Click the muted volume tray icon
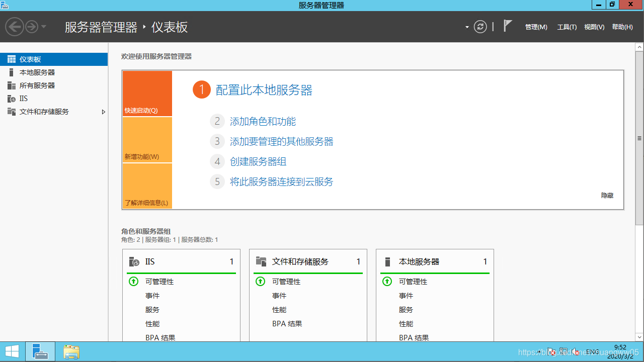The height and width of the screenshot is (362, 644). pyautogui.click(x=575, y=352)
